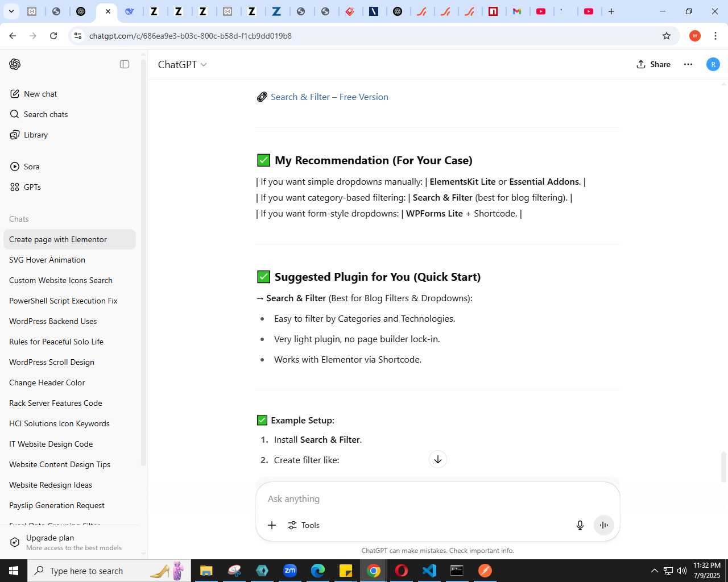This screenshot has height=582, width=728.
Task: Click the microphone dictation icon
Action: [x=580, y=525]
